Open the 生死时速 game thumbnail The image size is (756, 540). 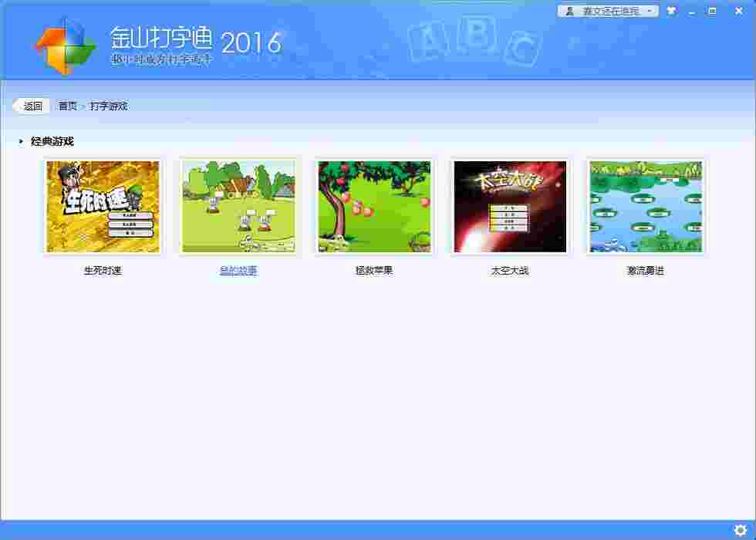click(x=103, y=205)
